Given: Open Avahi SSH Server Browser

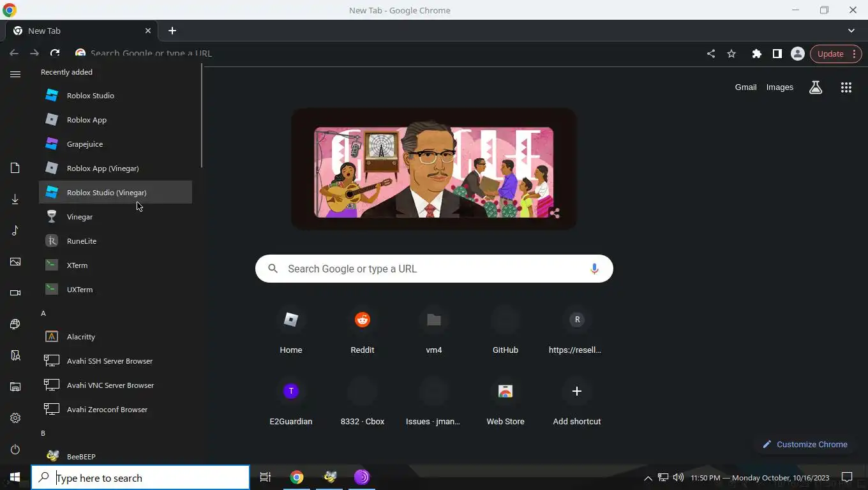Looking at the screenshot, I should coord(115,361).
